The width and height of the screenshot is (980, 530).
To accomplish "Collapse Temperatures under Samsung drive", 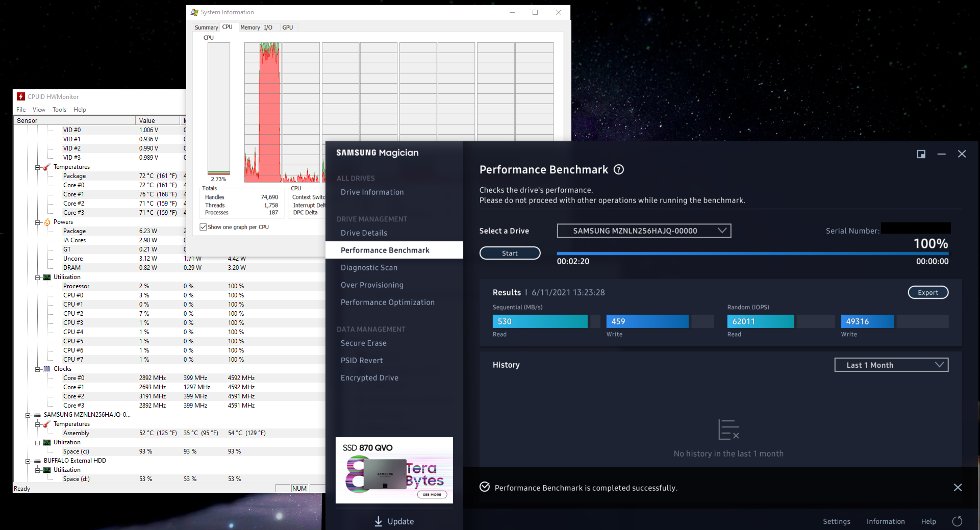I will coord(37,424).
